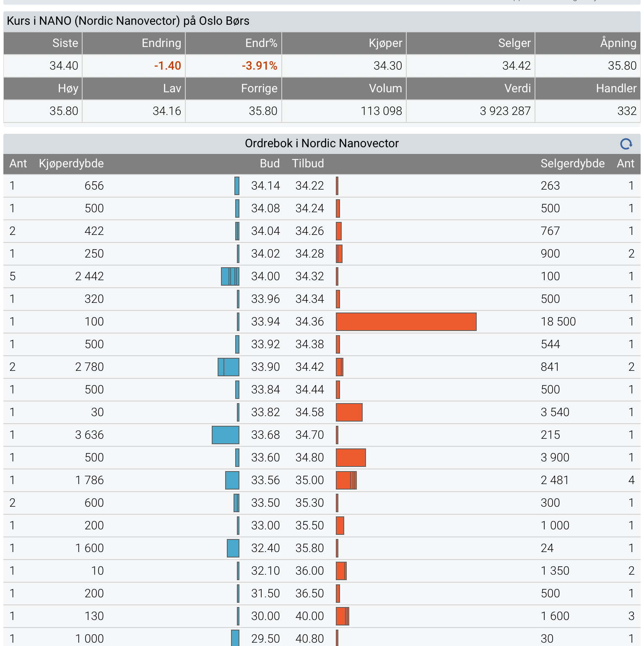Click the buyer depth value 1 786
Viewport: 644px width, 646px height.
click(x=89, y=480)
